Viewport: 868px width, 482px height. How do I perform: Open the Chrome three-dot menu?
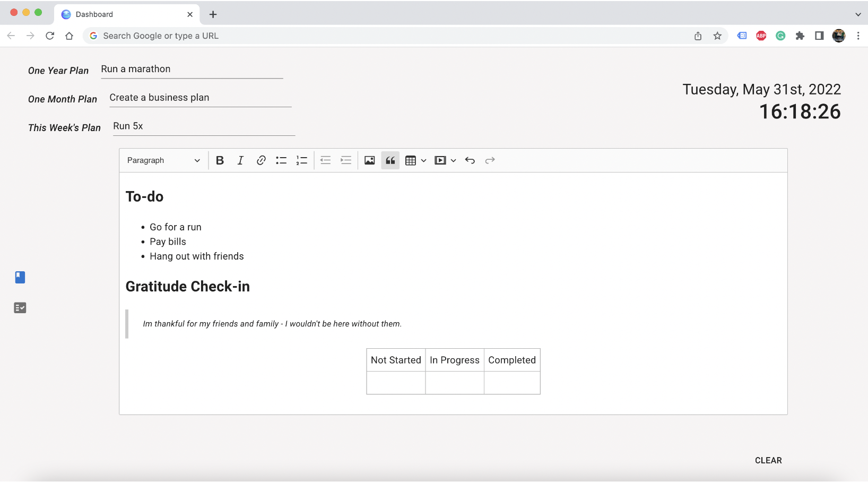(858, 36)
